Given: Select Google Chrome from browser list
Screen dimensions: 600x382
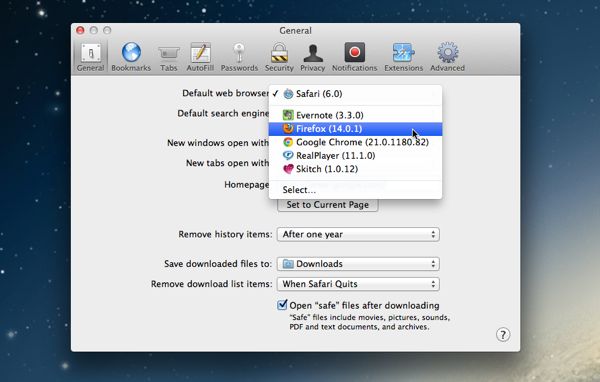Looking at the screenshot, I should [355, 142].
